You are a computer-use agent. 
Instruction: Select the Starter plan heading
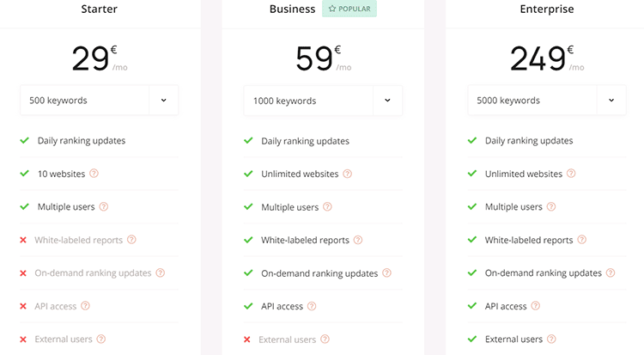(100, 9)
